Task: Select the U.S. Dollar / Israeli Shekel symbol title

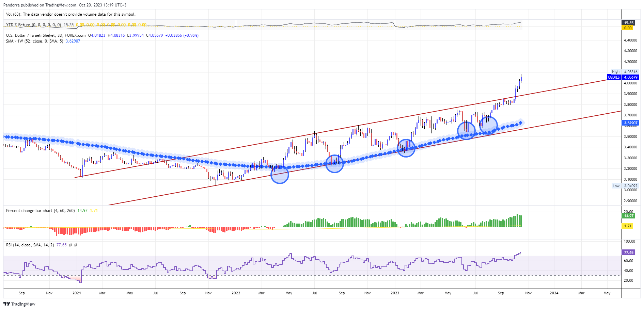Action: 46,35
